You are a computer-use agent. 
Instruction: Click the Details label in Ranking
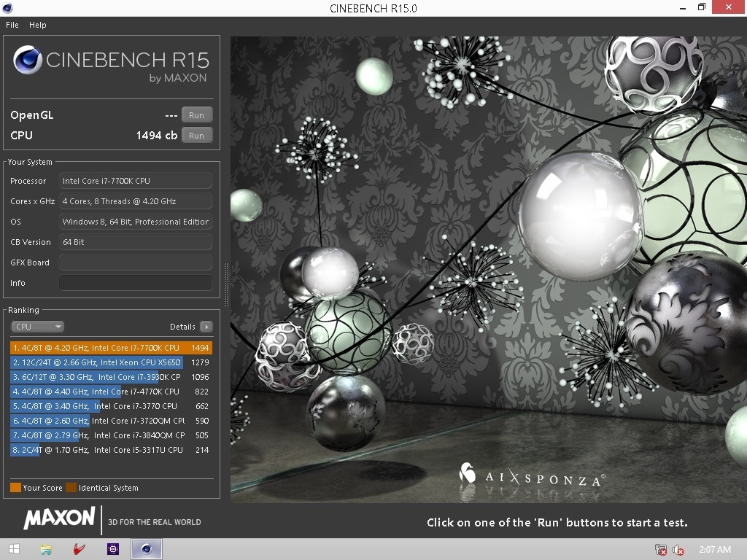[182, 327]
